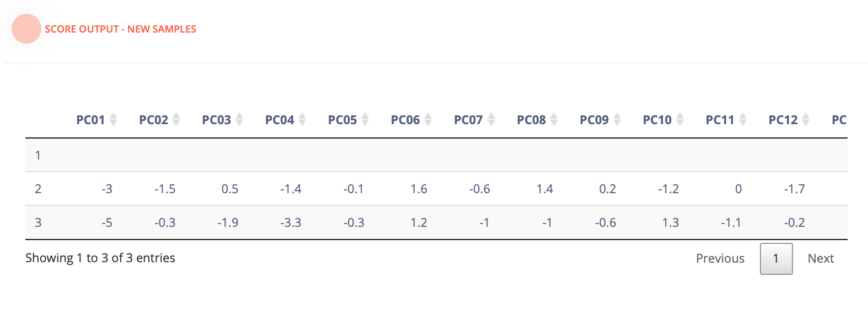
Task: Sort by PC04 using its arrows
Action: (x=302, y=119)
